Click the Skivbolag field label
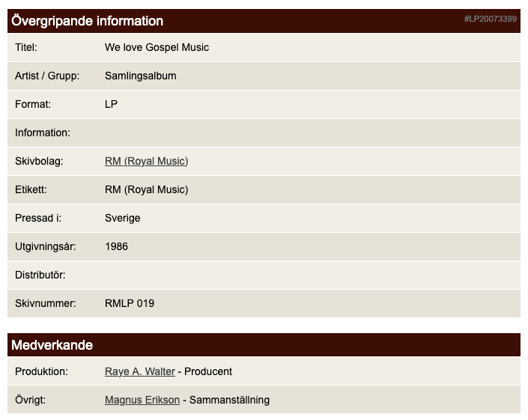Screen dimensions: 528x420 [40, 161]
